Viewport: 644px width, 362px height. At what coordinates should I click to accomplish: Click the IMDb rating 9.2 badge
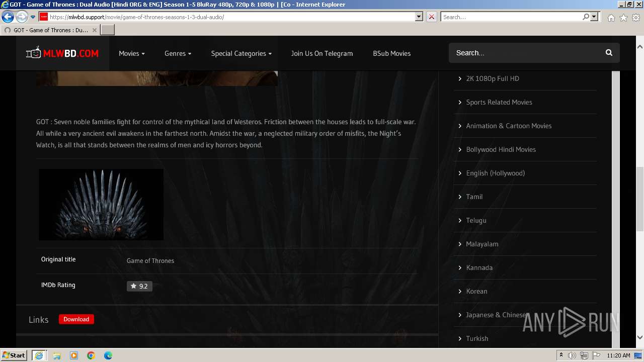[x=139, y=286]
